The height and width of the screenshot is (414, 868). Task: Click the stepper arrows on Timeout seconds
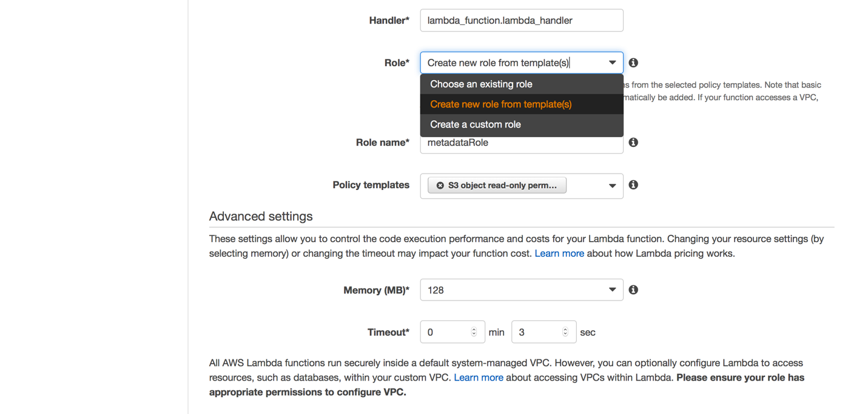pyautogui.click(x=565, y=332)
